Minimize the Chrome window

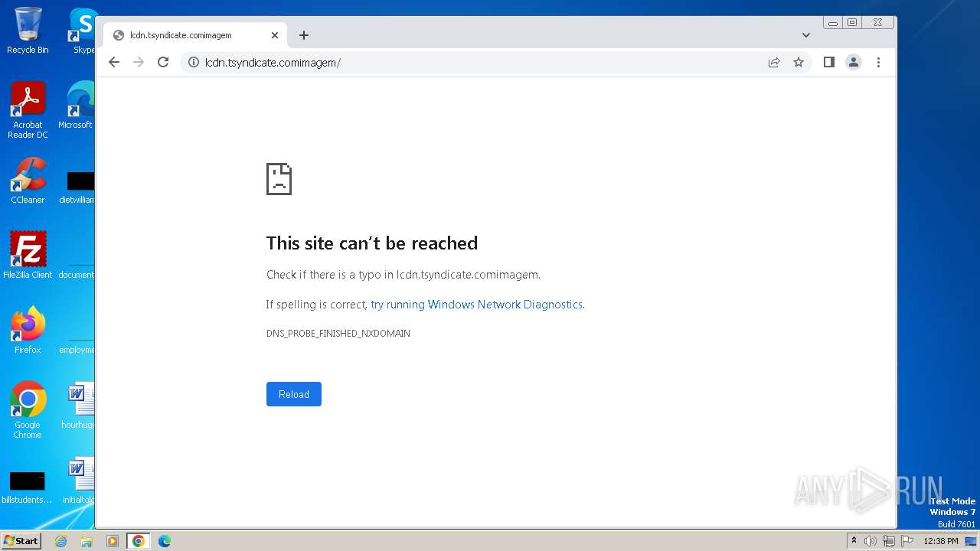point(833,23)
